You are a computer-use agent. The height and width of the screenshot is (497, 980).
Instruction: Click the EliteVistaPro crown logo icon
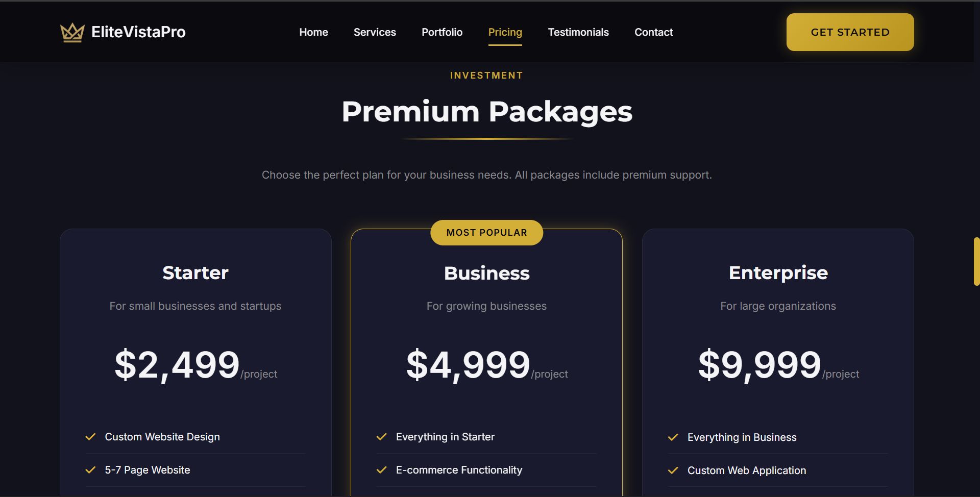(x=72, y=33)
